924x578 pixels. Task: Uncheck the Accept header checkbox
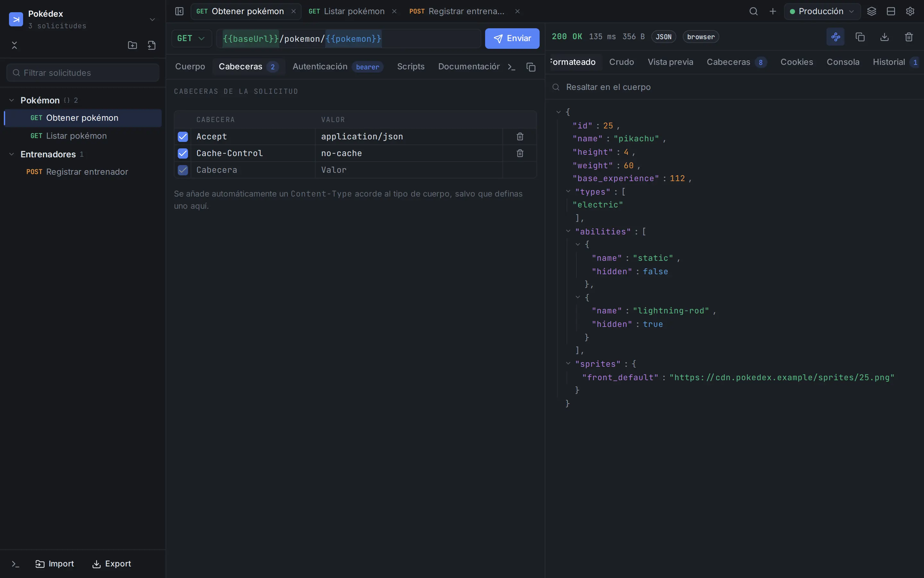click(183, 136)
